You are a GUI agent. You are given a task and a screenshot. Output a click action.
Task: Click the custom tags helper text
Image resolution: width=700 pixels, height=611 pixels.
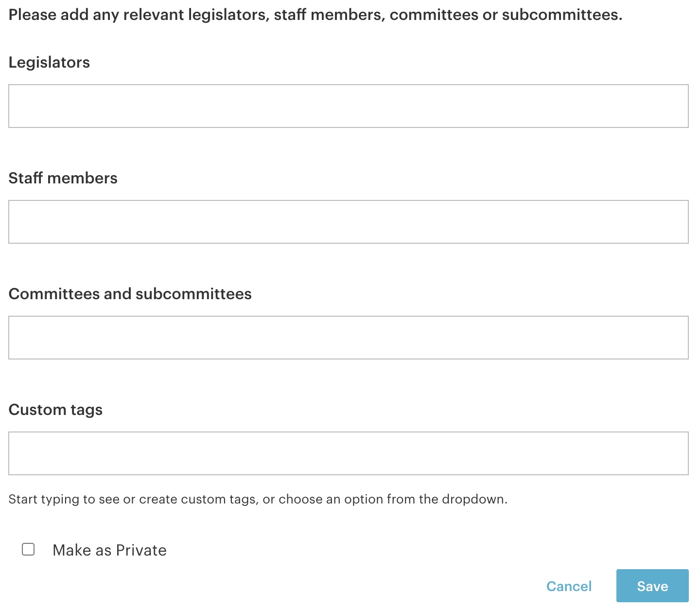pyautogui.click(x=258, y=499)
